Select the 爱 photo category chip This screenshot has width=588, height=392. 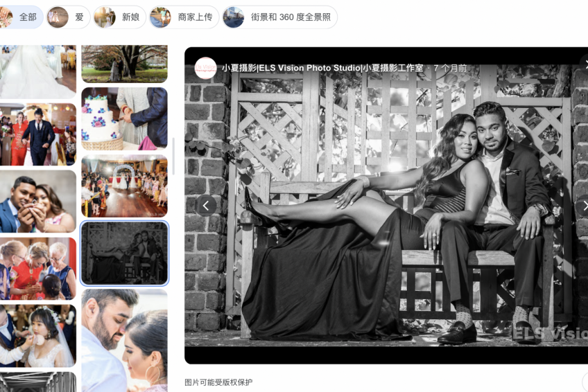click(68, 17)
